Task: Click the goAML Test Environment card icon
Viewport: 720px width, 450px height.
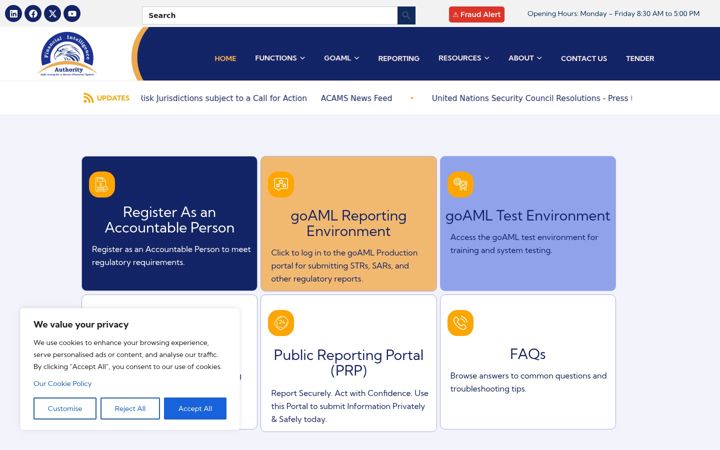Action: 461,185
